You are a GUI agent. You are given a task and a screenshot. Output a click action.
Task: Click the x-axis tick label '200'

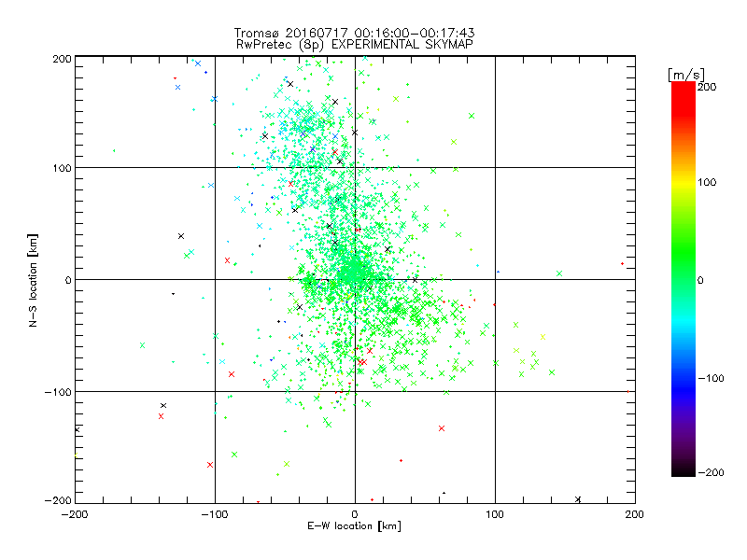(x=635, y=514)
